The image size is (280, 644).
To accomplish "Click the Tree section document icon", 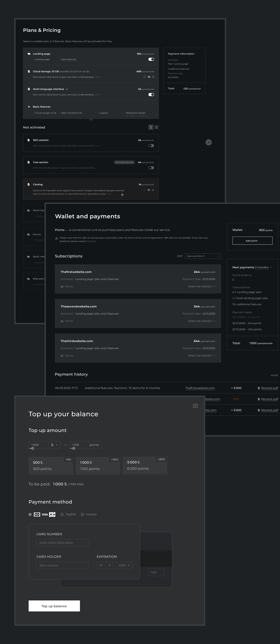I will 29,162.
